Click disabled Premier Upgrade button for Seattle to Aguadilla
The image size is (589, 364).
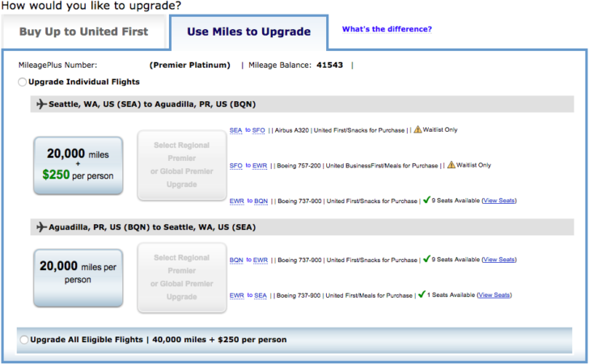click(x=182, y=165)
